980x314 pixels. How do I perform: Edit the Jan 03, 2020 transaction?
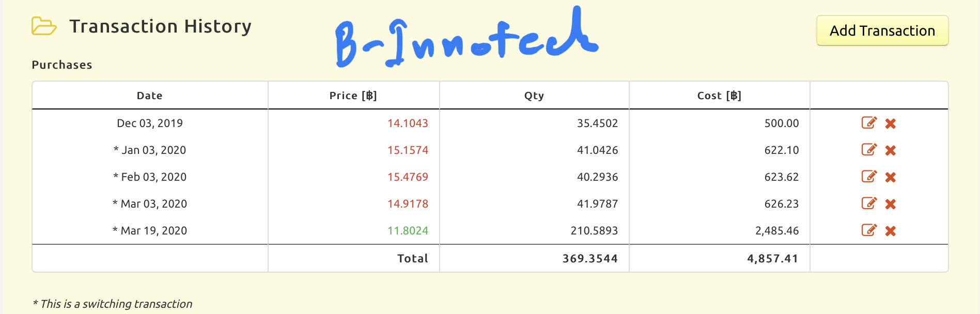(x=869, y=150)
